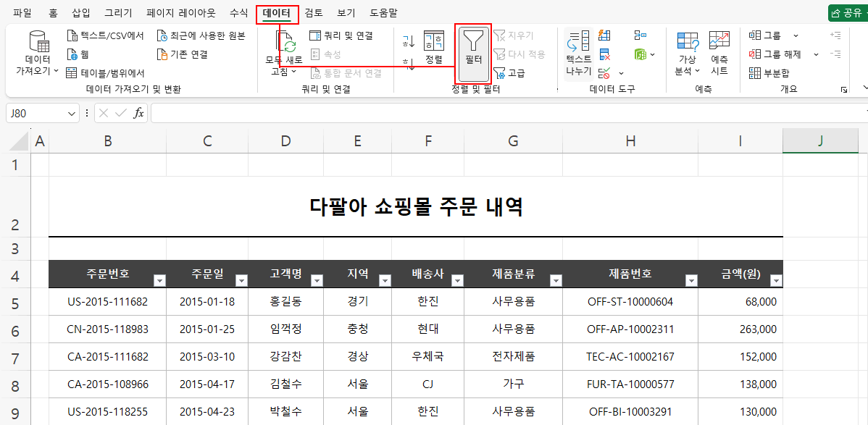Image resolution: width=868 pixels, height=425 pixels.
Task: Import data via 텍스트/CSV에서
Action: 106,36
